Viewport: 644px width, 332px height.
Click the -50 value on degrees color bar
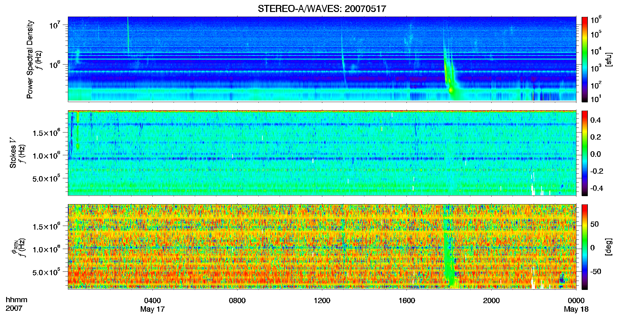point(596,271)
